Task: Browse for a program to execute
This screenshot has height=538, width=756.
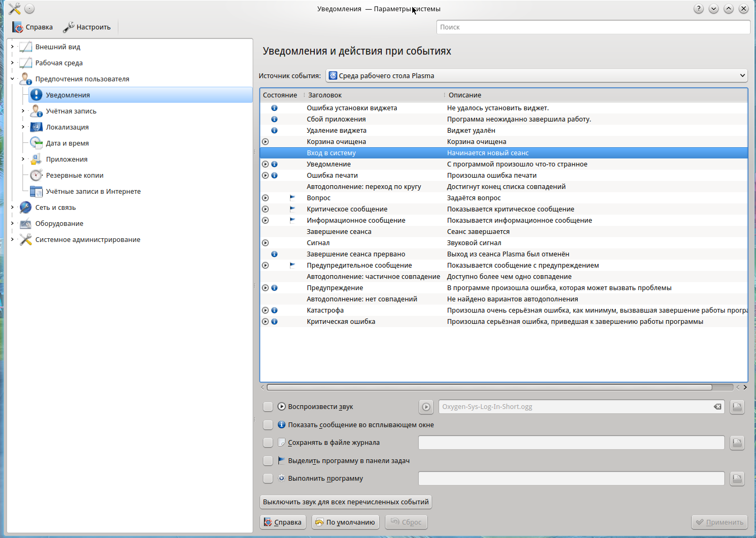Action: pyautogui.click(x=737, y=479)
